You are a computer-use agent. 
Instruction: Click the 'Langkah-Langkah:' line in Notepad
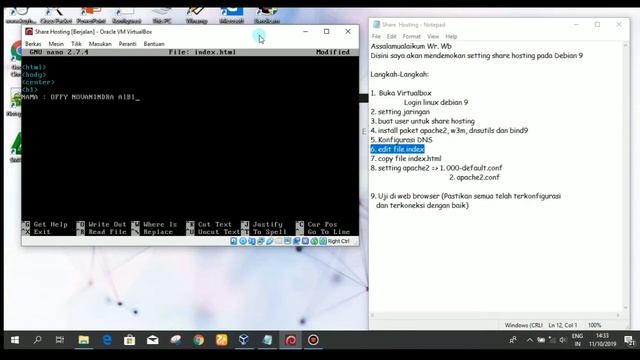400,74
